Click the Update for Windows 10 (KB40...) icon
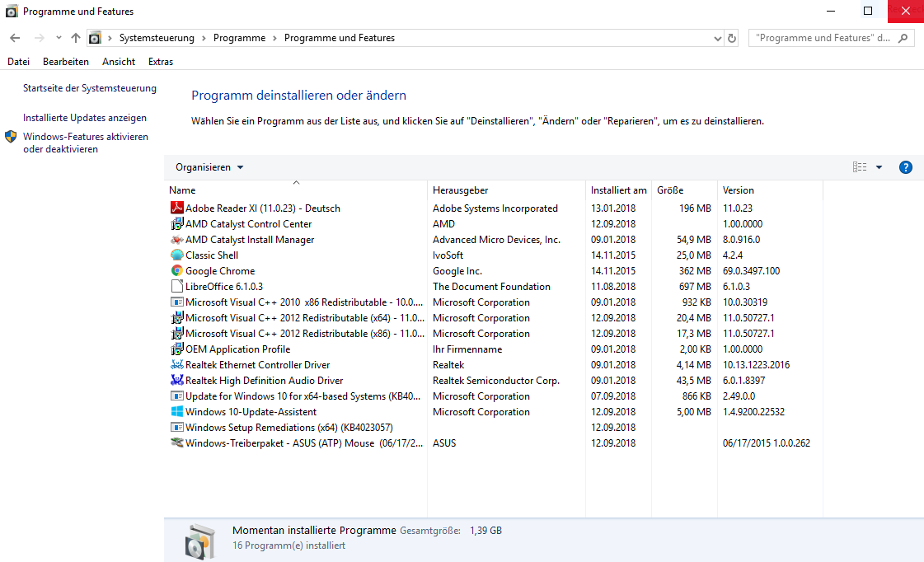The width and height of the screenshot is (924, 562). pos(176,396)
